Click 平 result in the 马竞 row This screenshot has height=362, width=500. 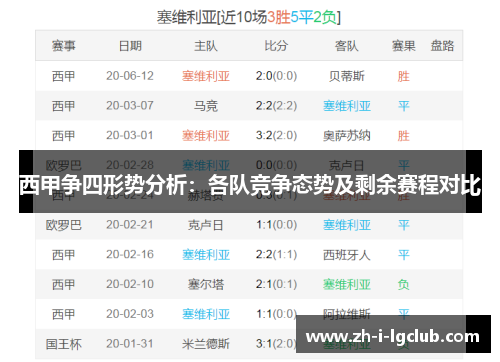404,106
